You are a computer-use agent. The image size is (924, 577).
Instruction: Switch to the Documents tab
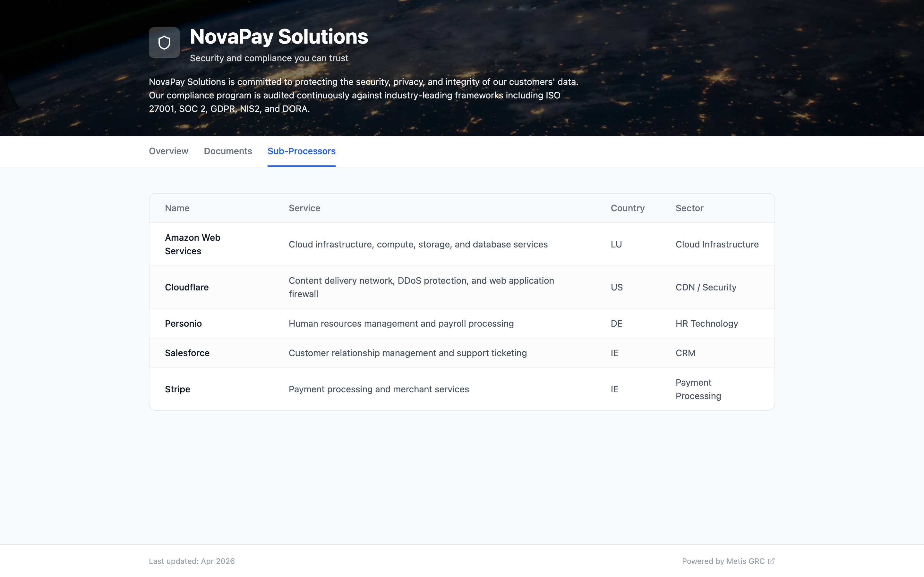(227, 151)
